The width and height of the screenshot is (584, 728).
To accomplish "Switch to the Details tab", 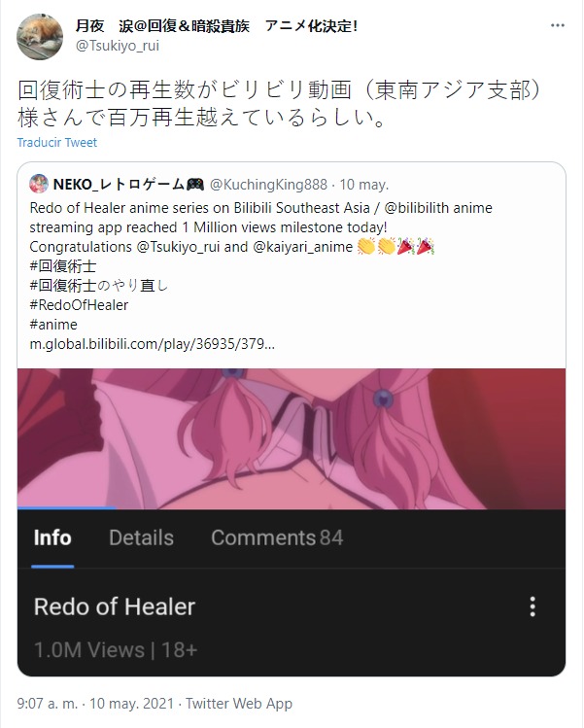I will [141, 537].
